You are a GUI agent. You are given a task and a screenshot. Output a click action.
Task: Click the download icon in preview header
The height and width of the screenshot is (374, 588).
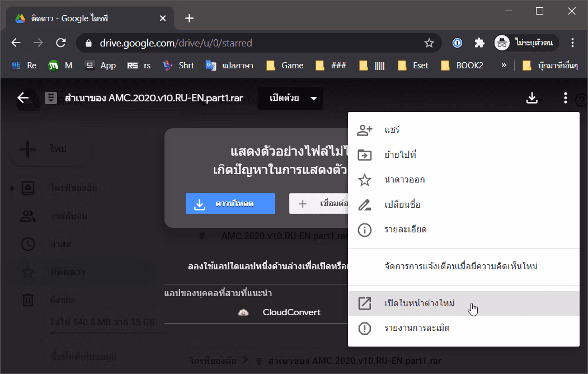coord(531,99)
